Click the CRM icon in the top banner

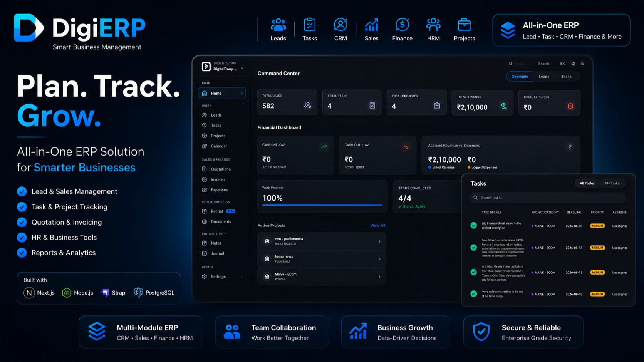point(340,25)
